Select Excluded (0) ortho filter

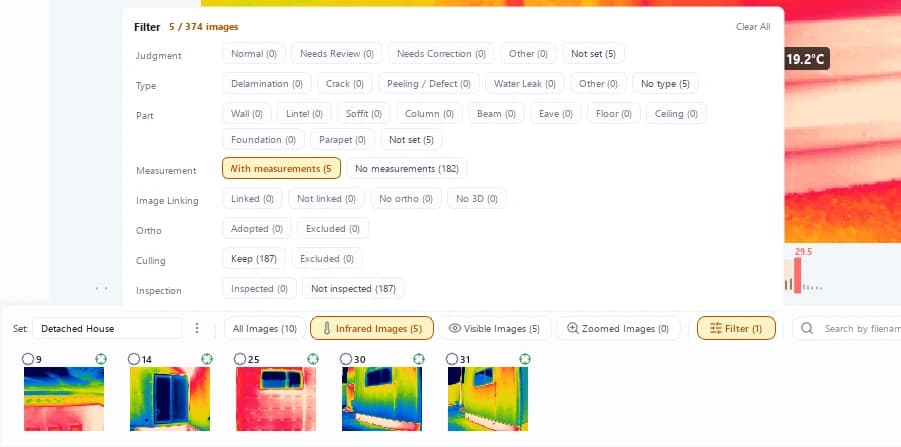point(333,228)
